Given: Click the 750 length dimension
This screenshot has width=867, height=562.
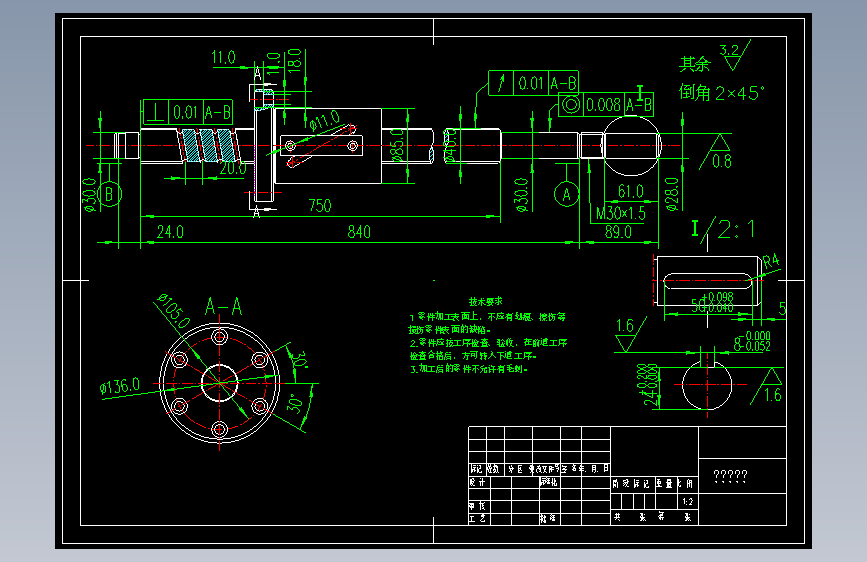Looking at the screenshot, I should 320,206.
